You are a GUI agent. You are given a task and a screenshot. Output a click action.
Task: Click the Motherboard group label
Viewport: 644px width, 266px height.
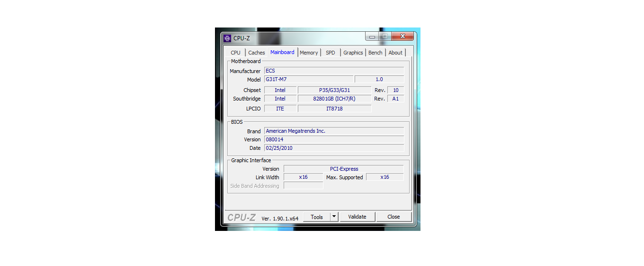tap(246, 61)
